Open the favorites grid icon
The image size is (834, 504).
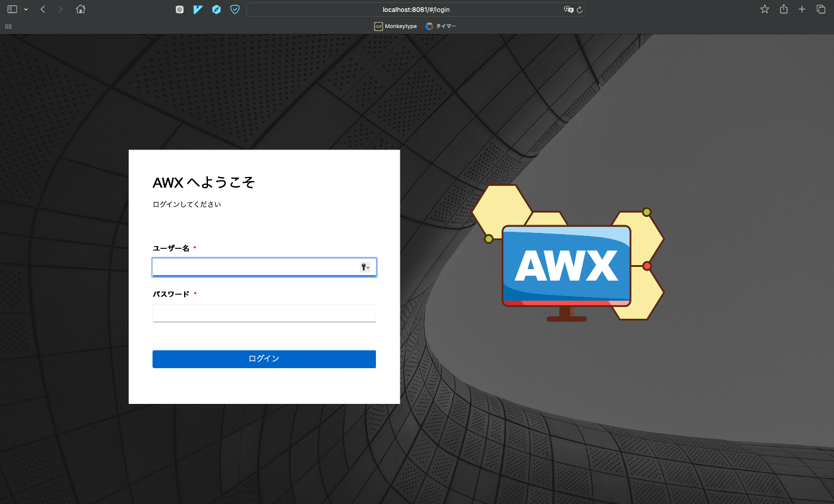coord(8,26)
